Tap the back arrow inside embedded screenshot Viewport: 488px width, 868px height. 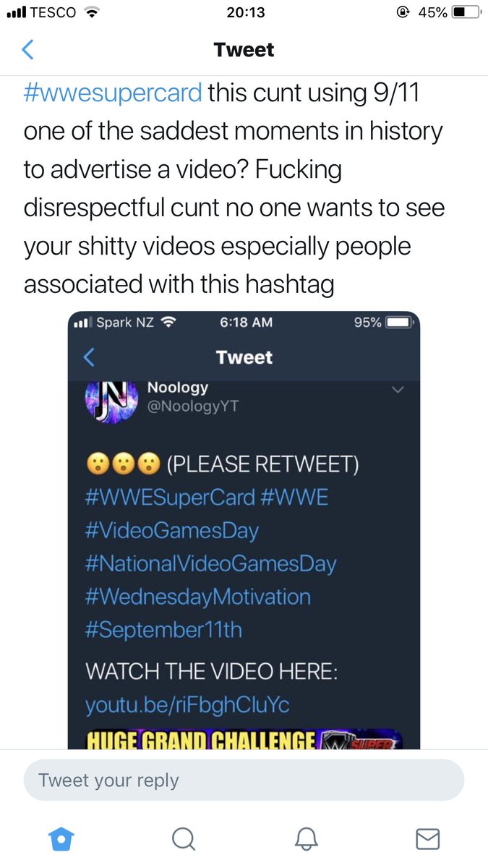pos(90,357)
